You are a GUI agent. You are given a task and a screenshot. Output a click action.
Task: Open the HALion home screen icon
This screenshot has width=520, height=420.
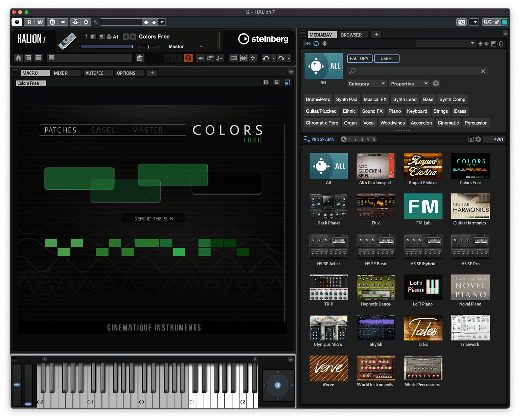(x=19, y=58)
